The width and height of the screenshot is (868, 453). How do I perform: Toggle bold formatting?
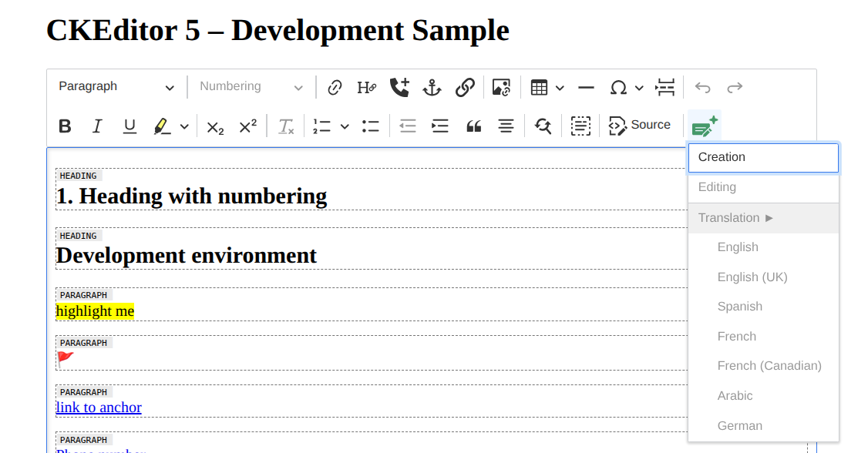66,126
